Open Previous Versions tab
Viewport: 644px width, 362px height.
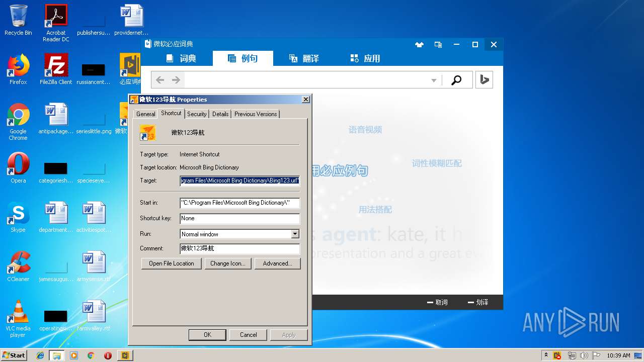pyautogui.click(x=256, y=114)
